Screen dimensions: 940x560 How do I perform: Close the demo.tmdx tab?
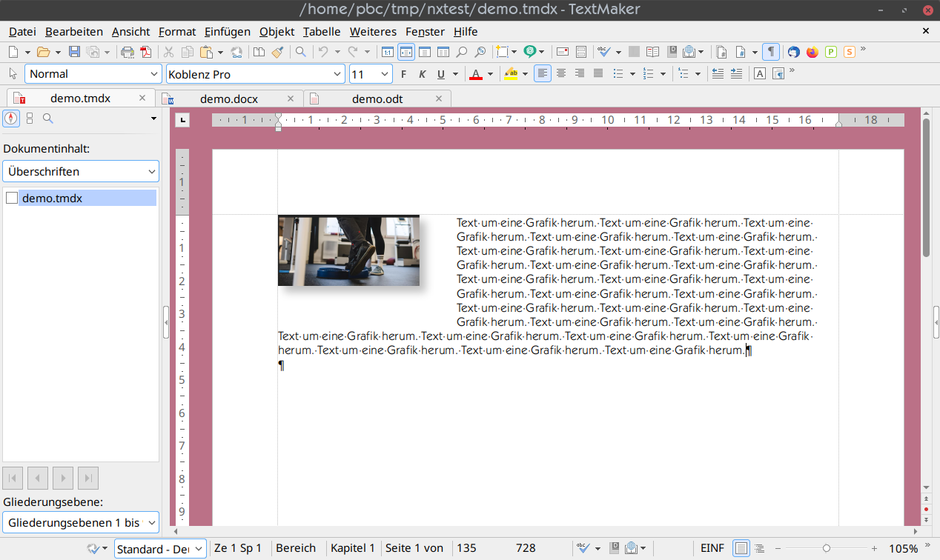(x=143, y=98)
